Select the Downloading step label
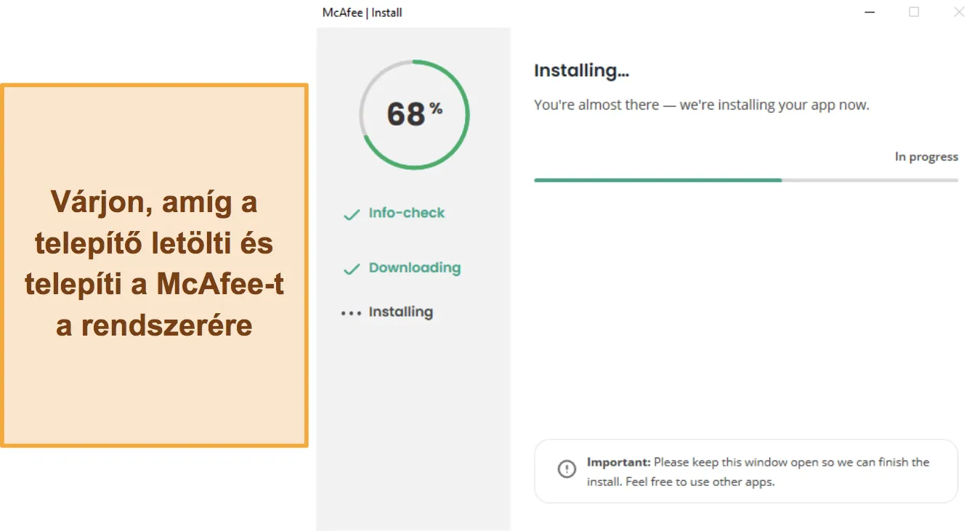The height and width of the screenshot is (531, 980). [x=415, y=268]
